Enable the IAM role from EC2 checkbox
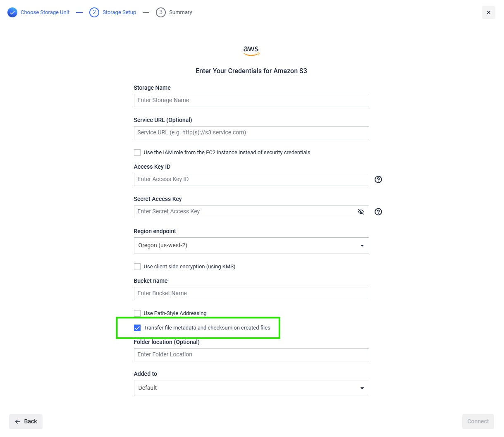 (x=137, y=153)
